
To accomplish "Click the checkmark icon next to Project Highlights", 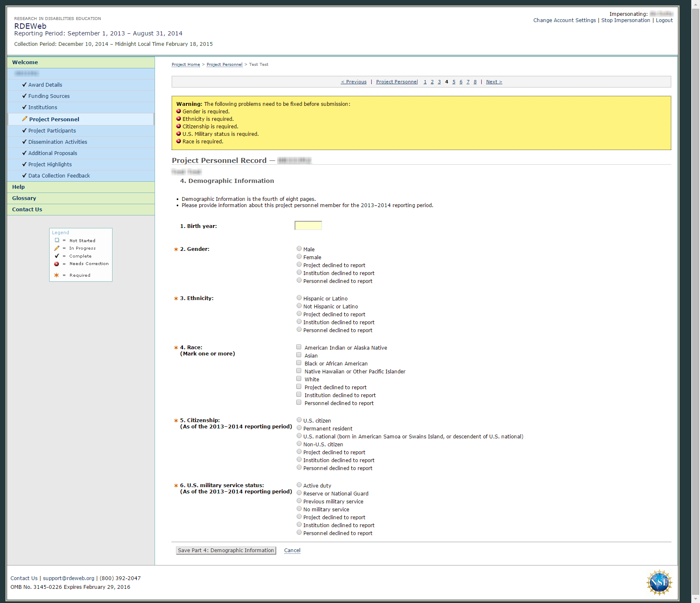I will 24,164.
